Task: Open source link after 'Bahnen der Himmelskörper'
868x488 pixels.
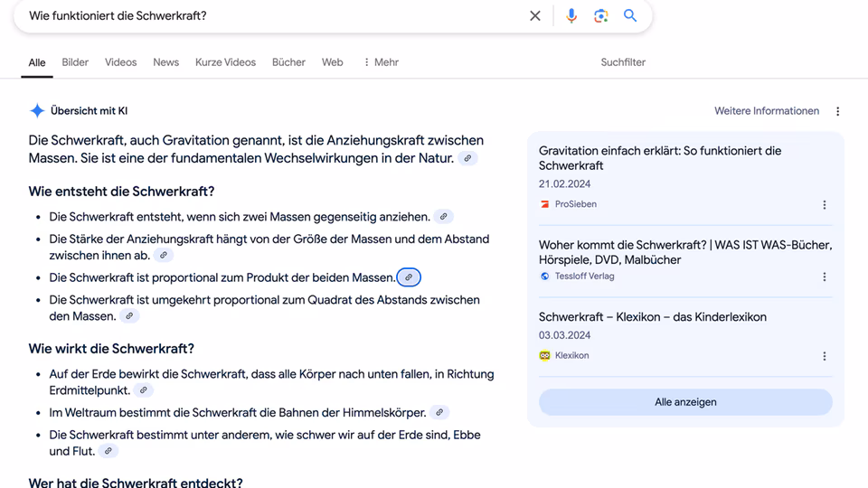Action: tap(439, 412)
